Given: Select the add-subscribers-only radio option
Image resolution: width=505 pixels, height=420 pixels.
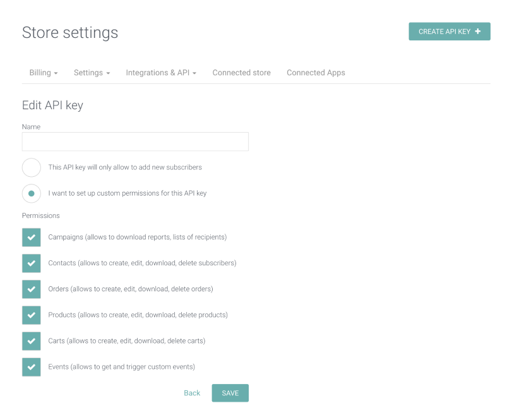Looking at the screenshot, I should point(32,167).
